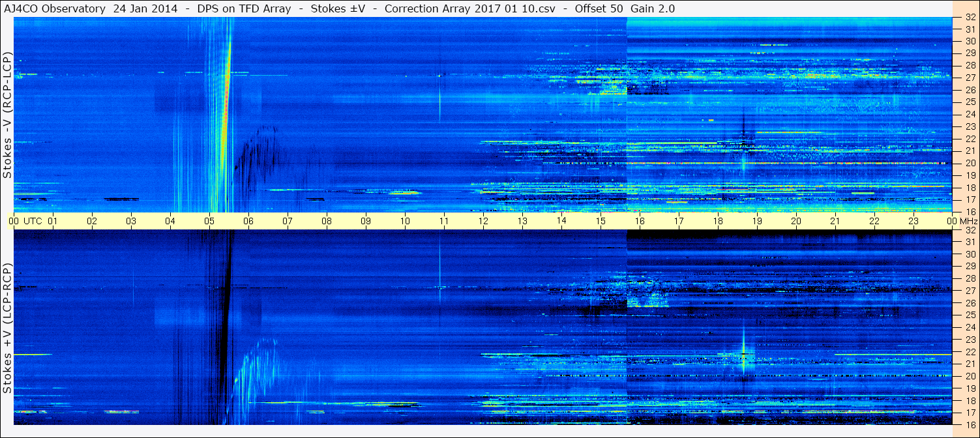The height and width of the screenshot is (438, 980).
Task: Click the dark drifting burst streak in Stokes +V panel
Action: click(226, 326)
